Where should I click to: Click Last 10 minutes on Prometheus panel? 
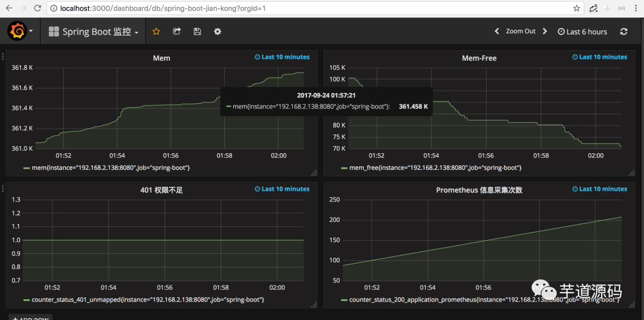coord(600,189)
